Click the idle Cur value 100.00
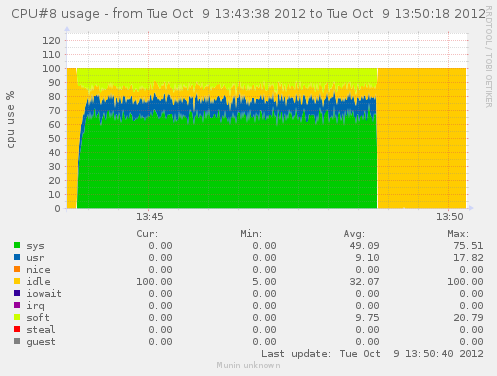497x376 pixels. coord(154,282)
